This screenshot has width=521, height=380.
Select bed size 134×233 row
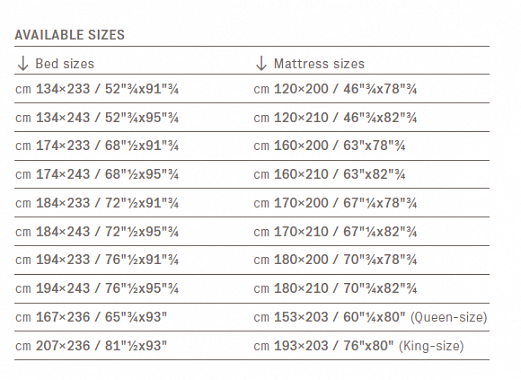(x=97, y=89)
